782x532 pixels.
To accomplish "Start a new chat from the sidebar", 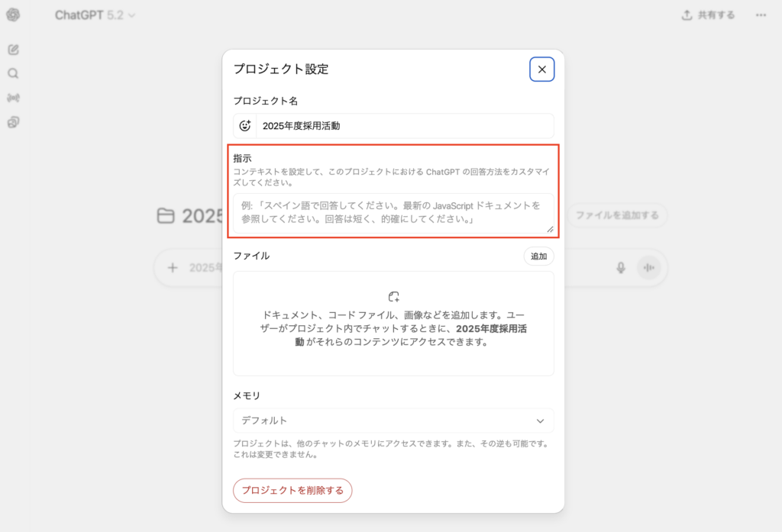I will pos(13,50).
